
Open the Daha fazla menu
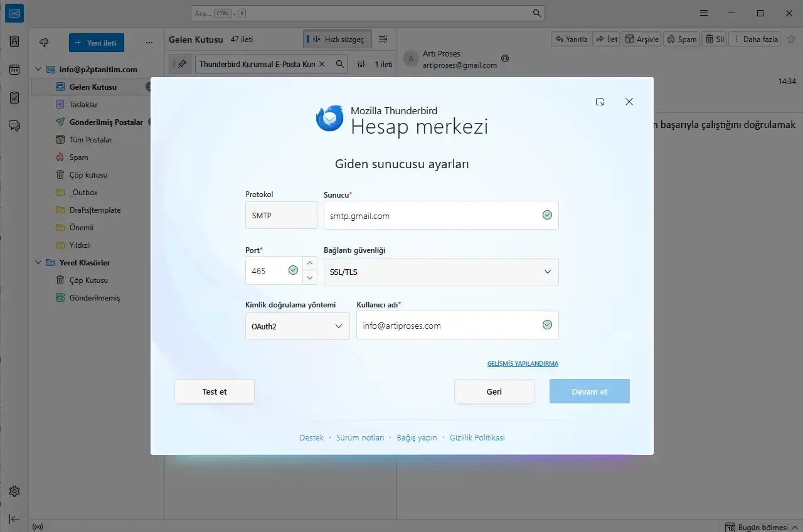tap(755, 39)
